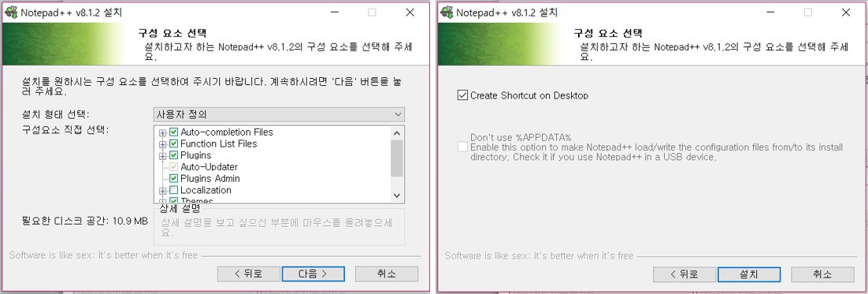Uncheck the Plugins component checkbox
The width and height of the screenshot is (868, 294).
click(173, 155)
